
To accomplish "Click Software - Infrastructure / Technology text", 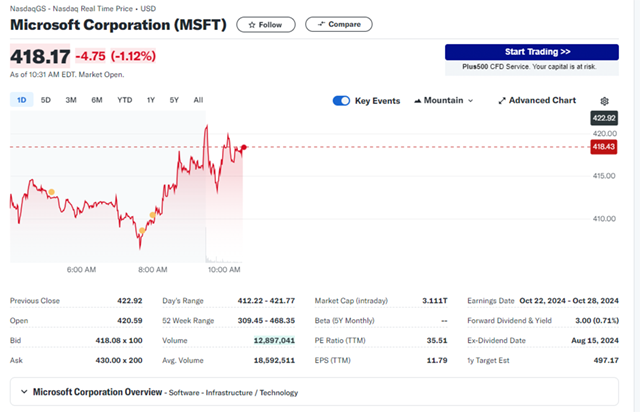I will click(233, 393).
